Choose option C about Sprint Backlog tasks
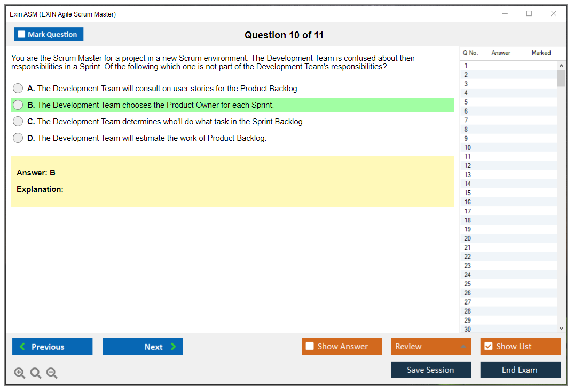Viewport: 574px width, 392px height. pyautogui.click(x=18, y=122)
